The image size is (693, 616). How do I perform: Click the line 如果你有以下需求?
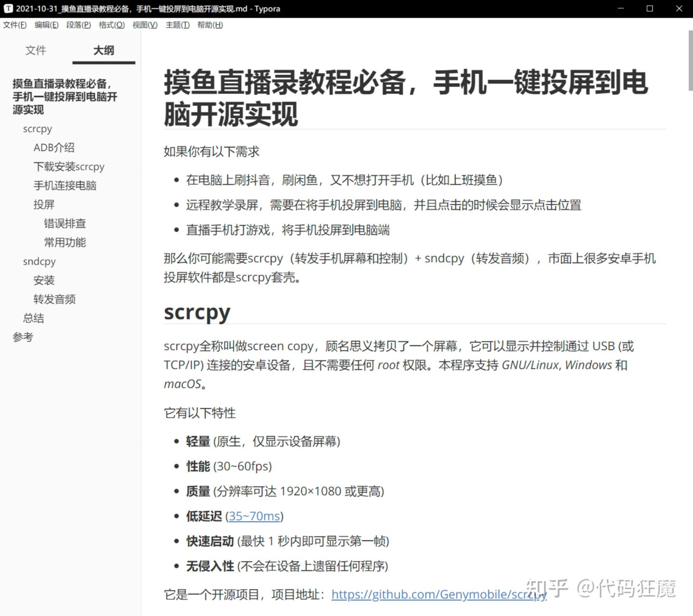[212, 152]
